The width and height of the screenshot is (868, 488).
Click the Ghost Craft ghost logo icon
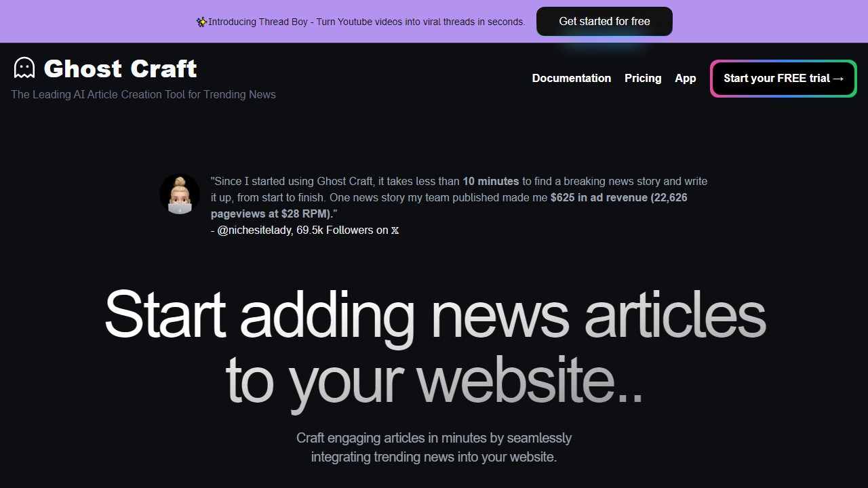[24, 68]
